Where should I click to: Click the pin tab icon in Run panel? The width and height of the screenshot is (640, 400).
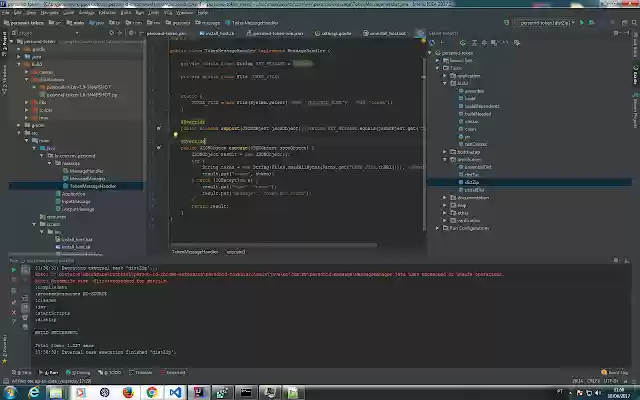click(14, 302)
